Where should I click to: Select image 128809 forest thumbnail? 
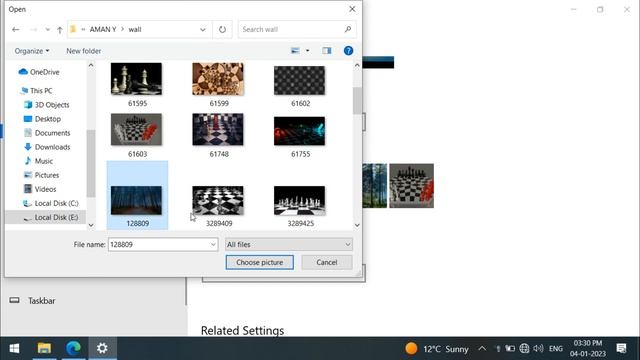(x=136, y=200)
